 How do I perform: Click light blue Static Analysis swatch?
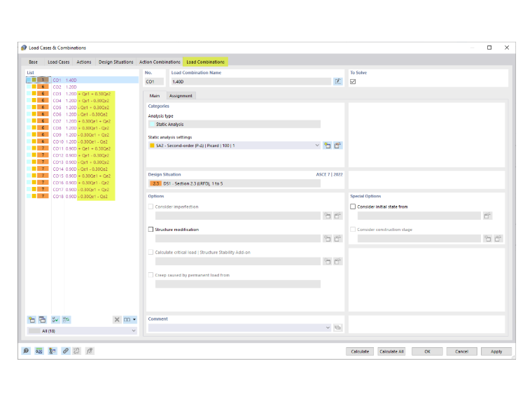point(152,124)
